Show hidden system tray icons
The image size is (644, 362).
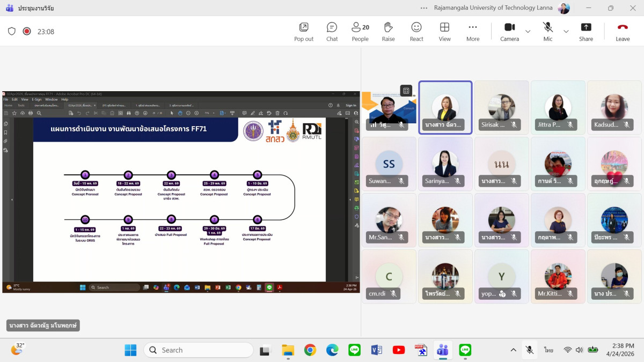513,350
